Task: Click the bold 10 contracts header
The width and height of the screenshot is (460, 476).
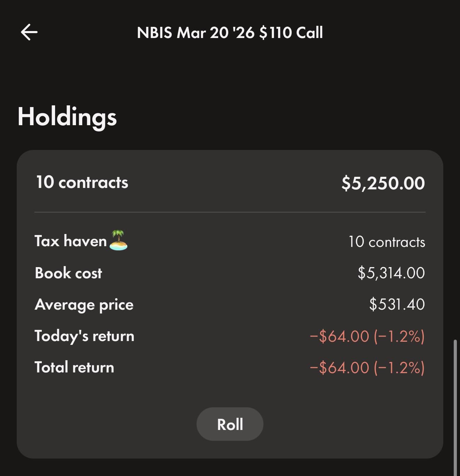Action: click(82, 182)
